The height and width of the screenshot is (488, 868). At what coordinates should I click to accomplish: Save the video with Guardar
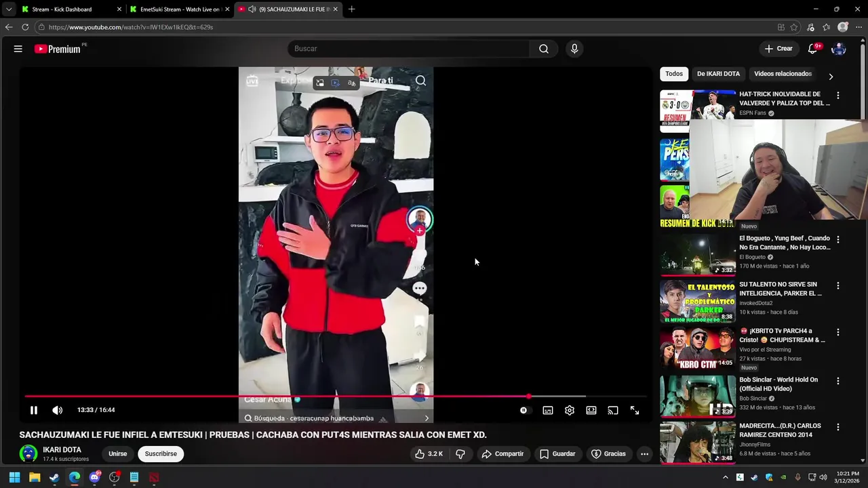pos(557,454)
